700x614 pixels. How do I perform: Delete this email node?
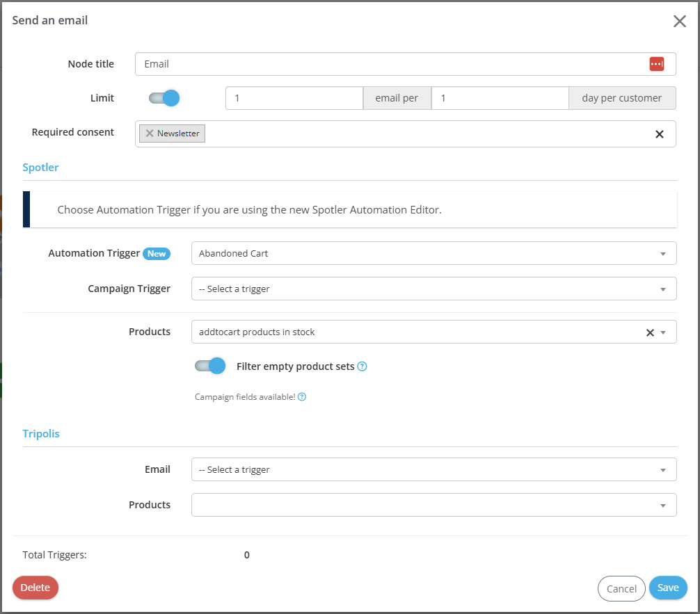[35, 588]
